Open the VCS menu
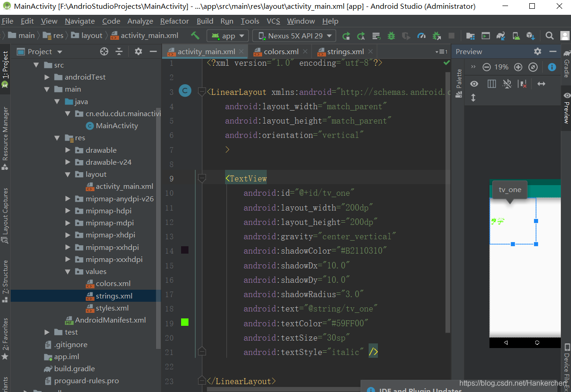This screenshot has width=571, height=392. [273, 21]
